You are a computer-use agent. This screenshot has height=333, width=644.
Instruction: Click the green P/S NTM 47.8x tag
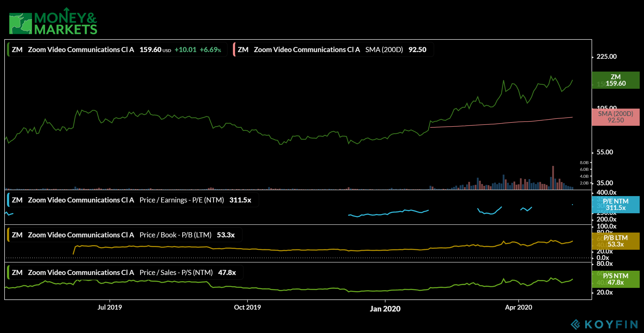616,279
